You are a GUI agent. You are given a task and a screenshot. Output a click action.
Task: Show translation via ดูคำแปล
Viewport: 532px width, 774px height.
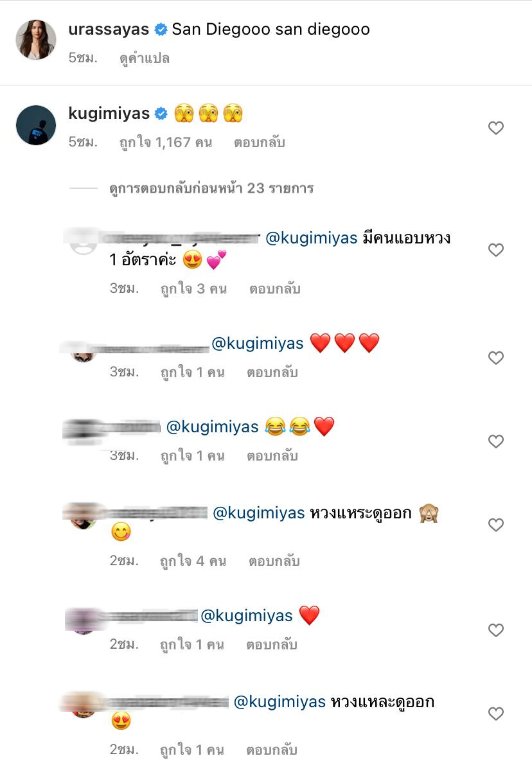[x=145, y=58]
